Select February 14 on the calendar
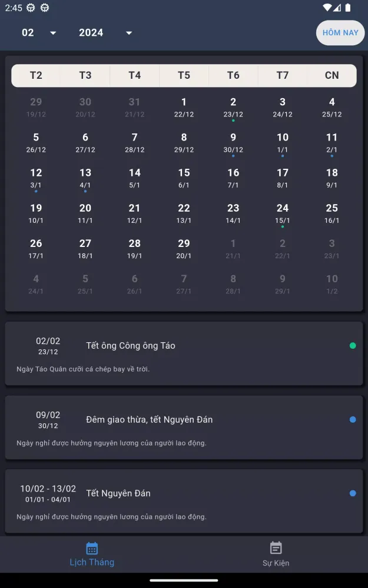The width and height of the screenshot is (368, 588). tap(135, 178)
